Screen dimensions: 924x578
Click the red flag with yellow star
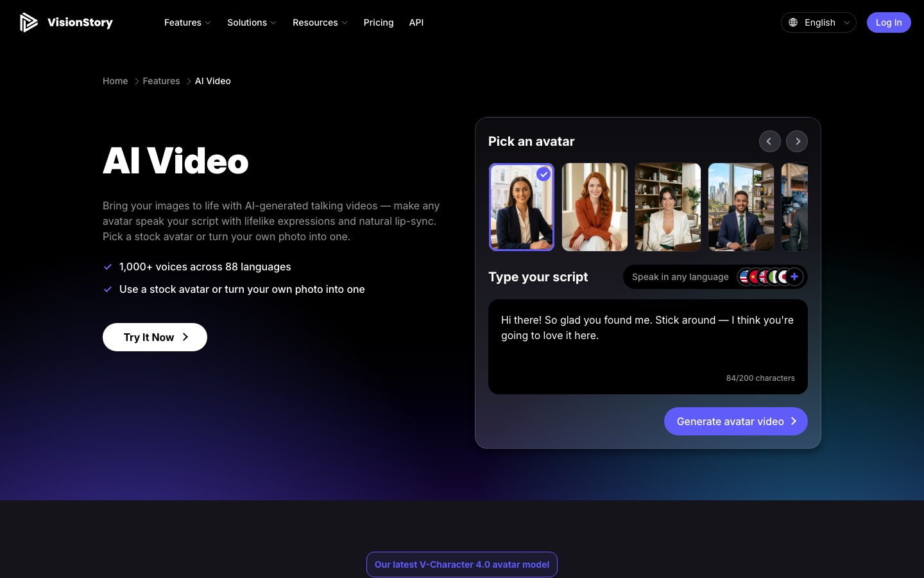coord(755,277)
